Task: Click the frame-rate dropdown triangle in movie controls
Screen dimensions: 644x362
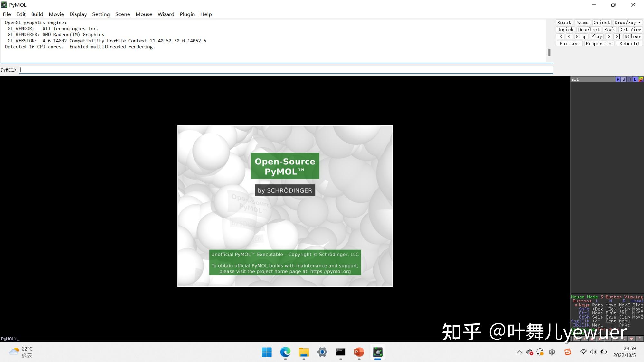Action: click(x=631, y=339)
